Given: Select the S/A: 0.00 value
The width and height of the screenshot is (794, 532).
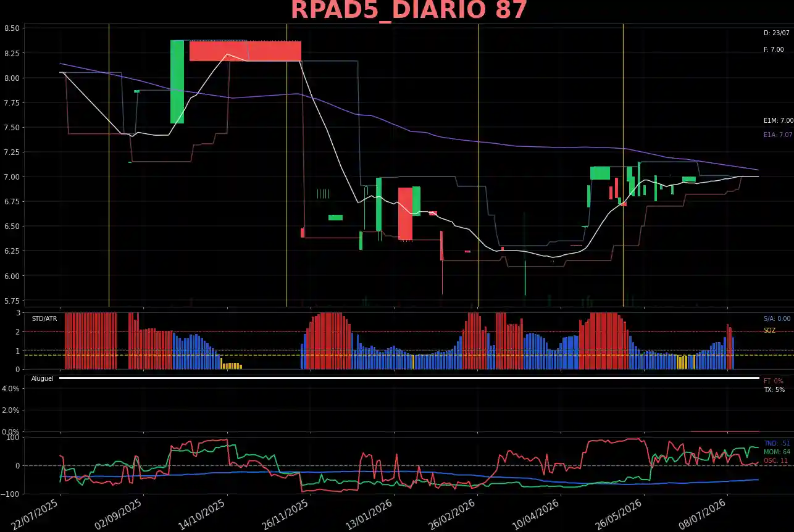Looking at the screenshot, I should (777, 319).
